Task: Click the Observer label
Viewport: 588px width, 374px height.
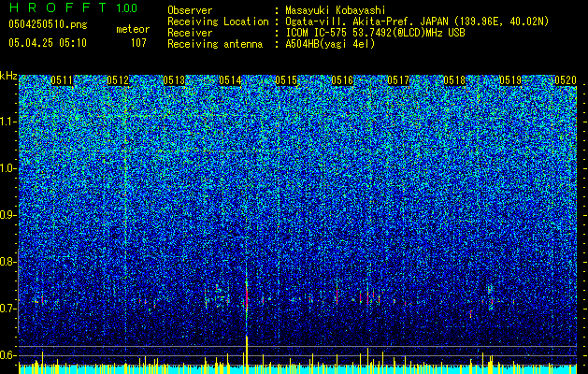Action: pos(190,10)
